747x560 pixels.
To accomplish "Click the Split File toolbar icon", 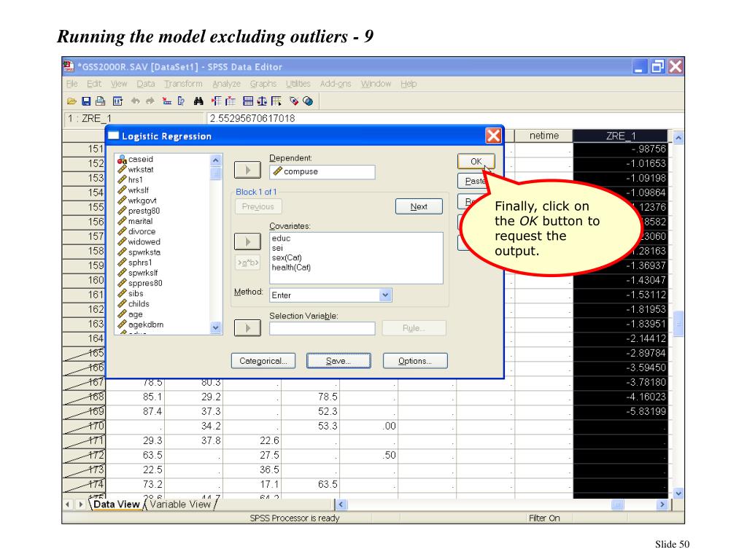I will [x=248, y=101].
